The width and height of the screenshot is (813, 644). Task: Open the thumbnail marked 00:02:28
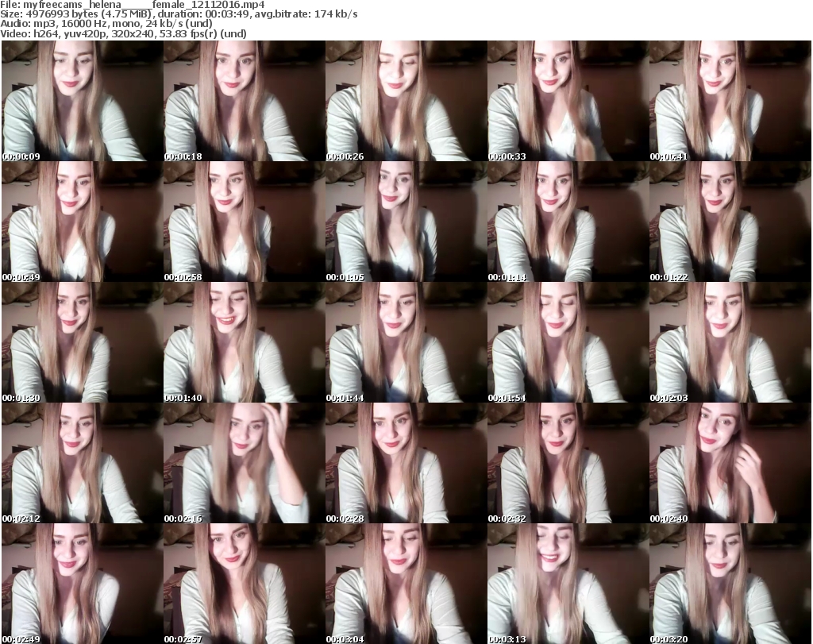click(406, 463)
